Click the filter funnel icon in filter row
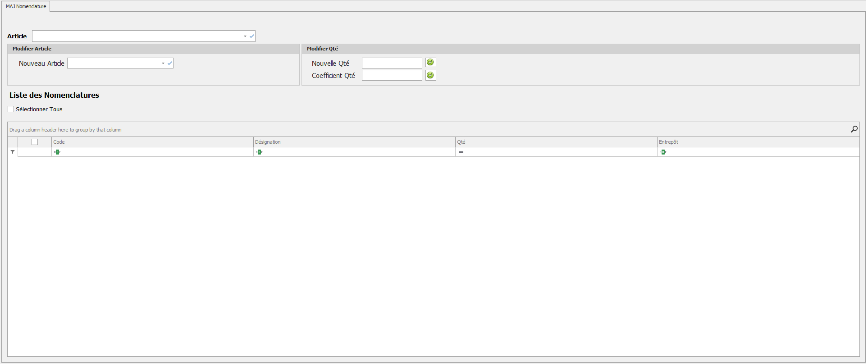868x364 pixels. tap(13, 152)
